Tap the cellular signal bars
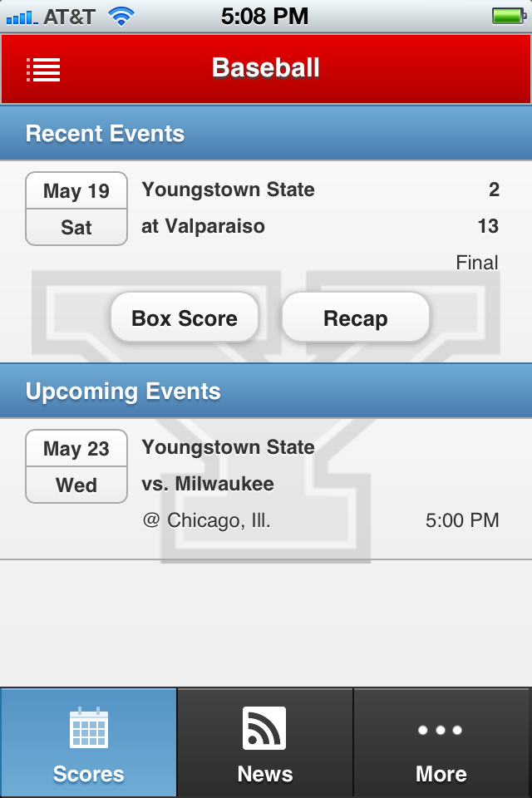 click(21, 17)
